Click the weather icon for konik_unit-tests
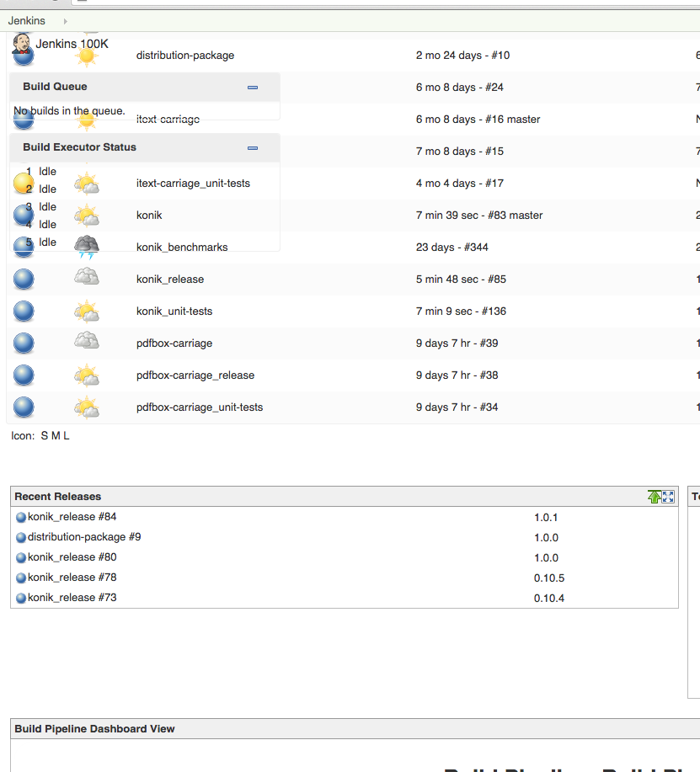The width and height of the screenshot is (700, 772). pyautogui.click(x=87, y=311)
